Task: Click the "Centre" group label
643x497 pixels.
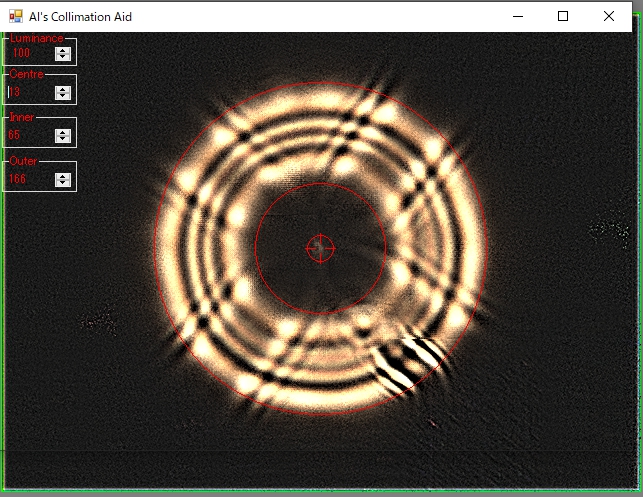Action: coord(27,74)
